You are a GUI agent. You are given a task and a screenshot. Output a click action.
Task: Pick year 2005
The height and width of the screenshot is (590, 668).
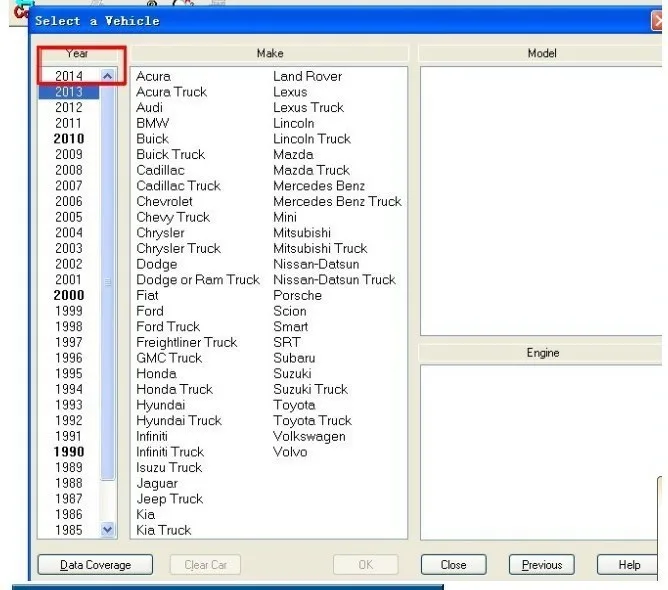click(69, 217)
